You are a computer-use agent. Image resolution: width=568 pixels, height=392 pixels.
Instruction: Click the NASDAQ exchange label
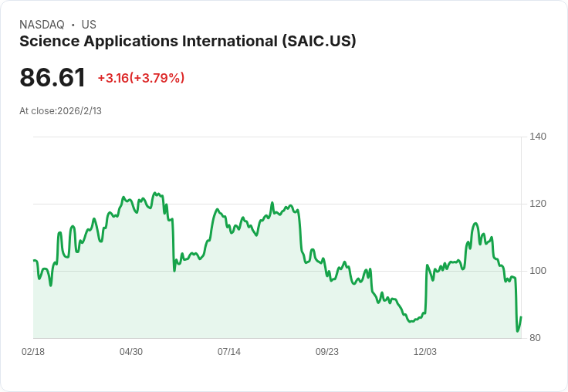tap(42, 25)
